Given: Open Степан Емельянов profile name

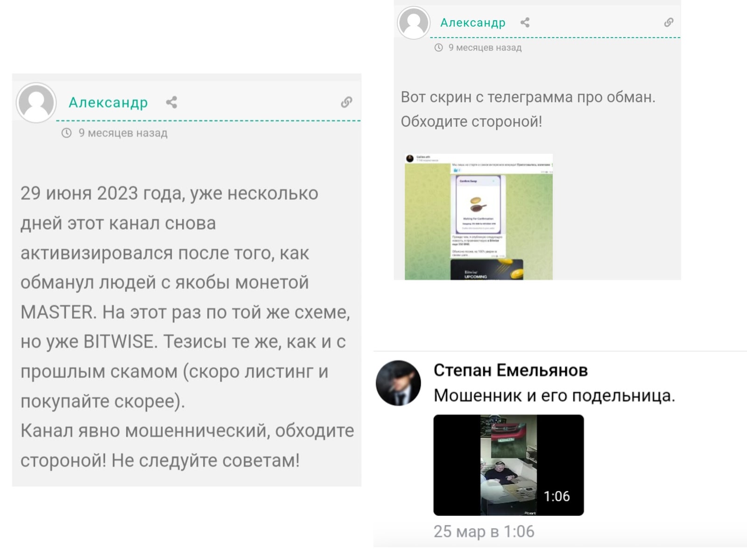Looking at the screenshot, I should (x=510, y=370).
